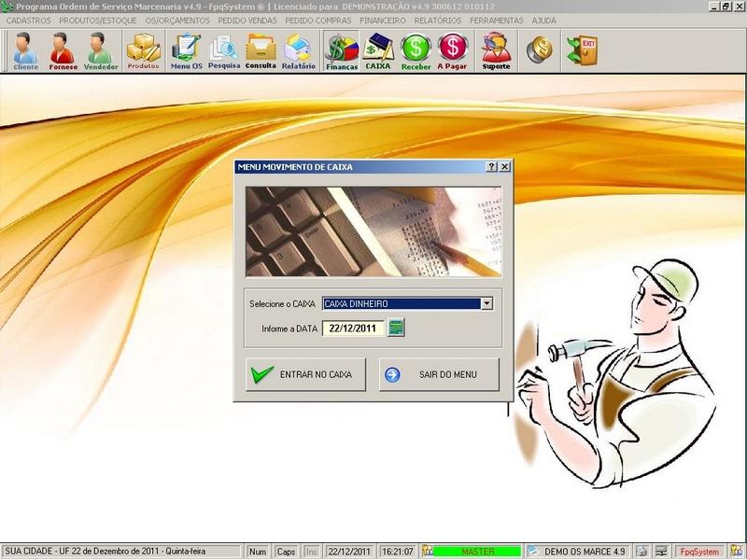Click the dialog help question-mark button
Image resolution: width=747 pixels, height=560 pixels.
492,167
